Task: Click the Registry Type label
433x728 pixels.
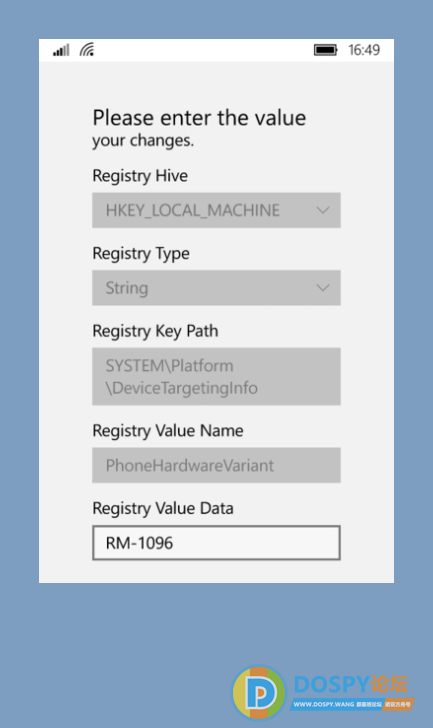Action: 141,254
